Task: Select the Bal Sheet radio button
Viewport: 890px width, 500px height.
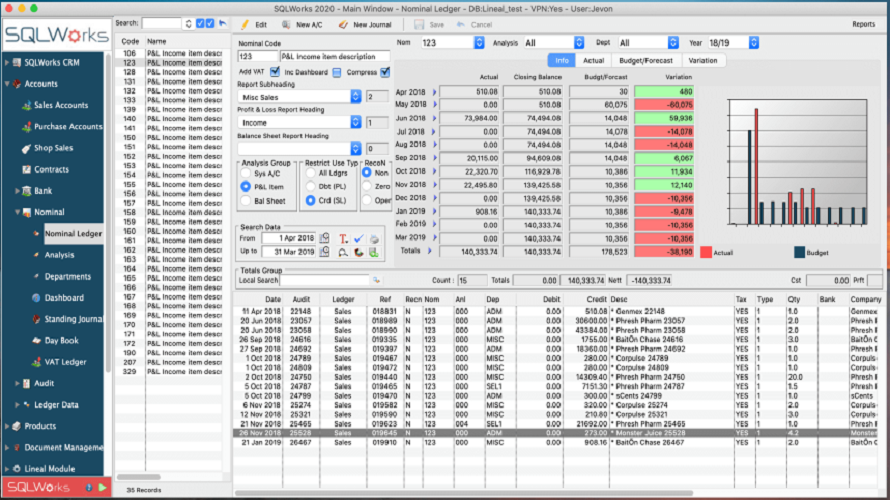Action: [245, 200]
